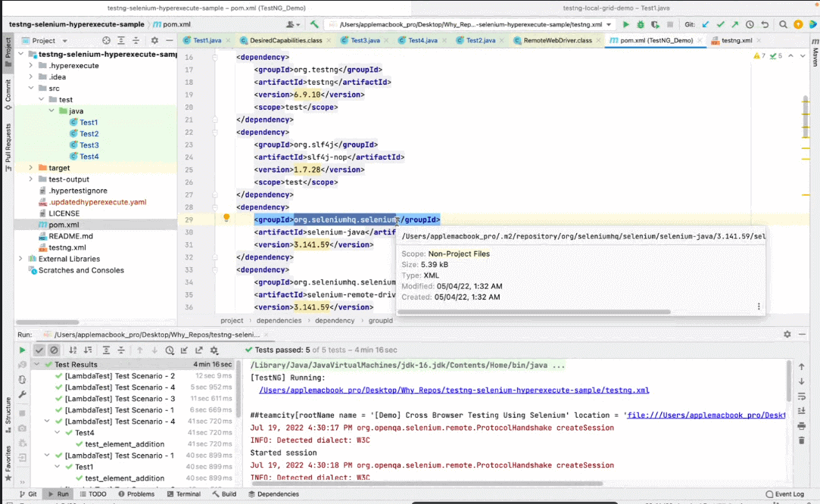Open Search Everywhere magnifier icon

pyautogui.click(x=784, y=24)
